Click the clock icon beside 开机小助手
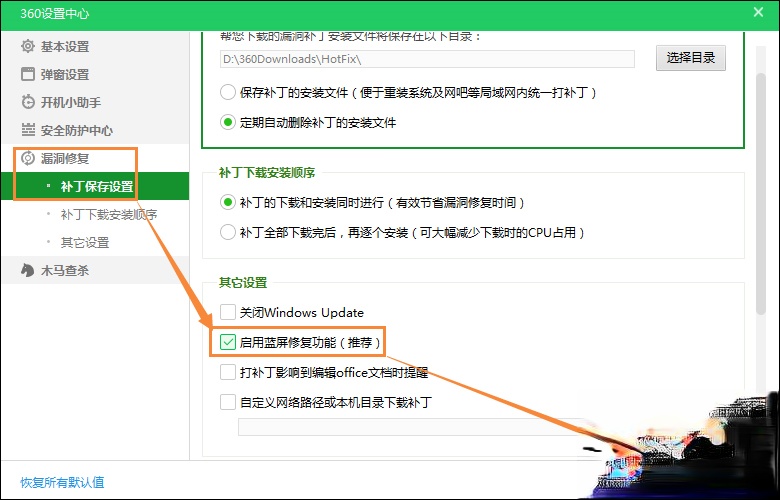This screenshot has width=780, height=500. click(x=28, y=102)
